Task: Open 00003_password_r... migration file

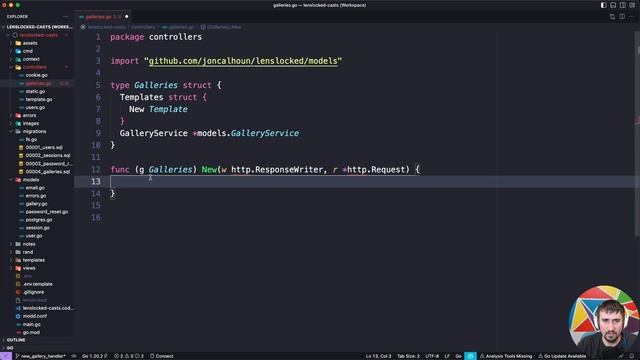Action: click(x=48, y=164)
